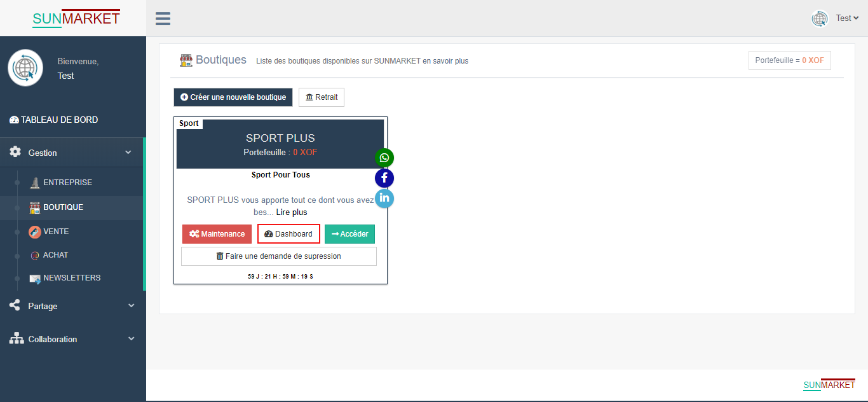Share shop via LinkedIn icon
868x402 pixels.
click(384, 198)
